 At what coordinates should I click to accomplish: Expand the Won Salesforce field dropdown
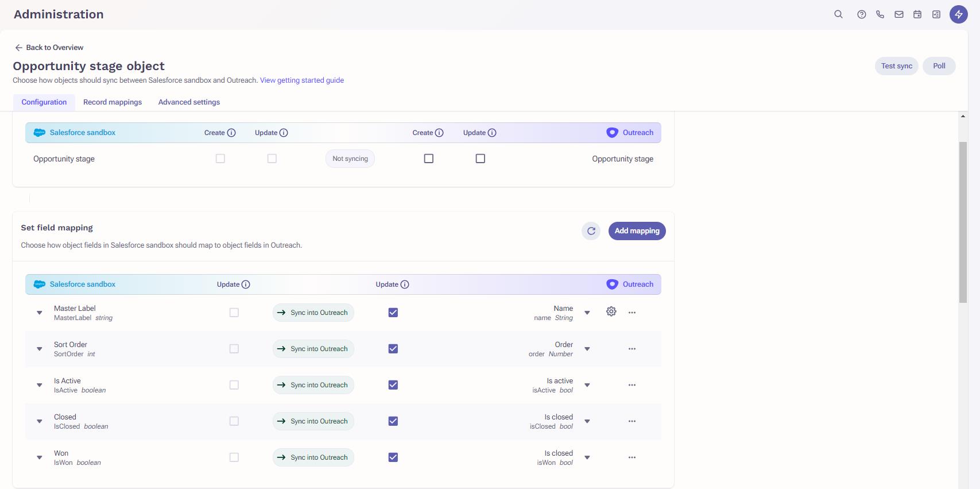click(40, 458)
